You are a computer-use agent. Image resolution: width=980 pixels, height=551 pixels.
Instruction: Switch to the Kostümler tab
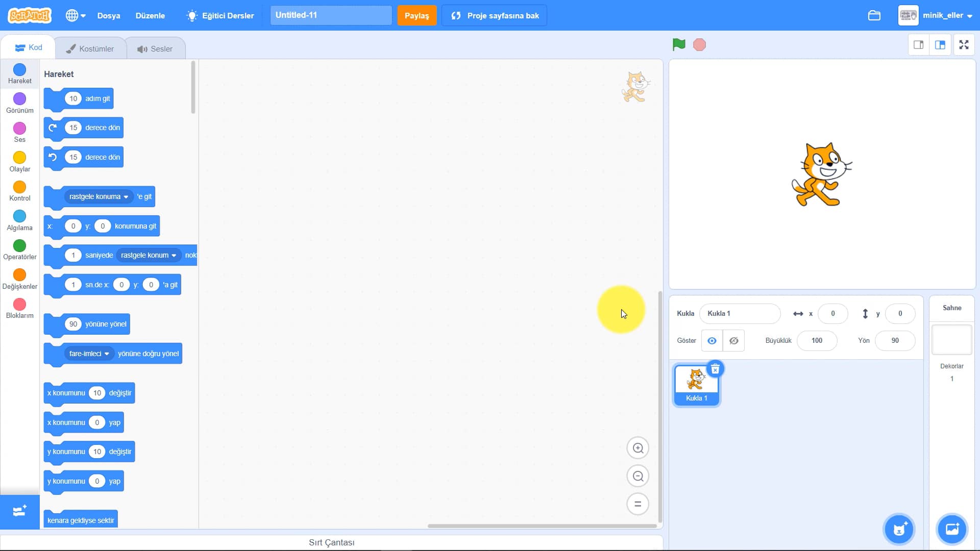click(90, 49)
